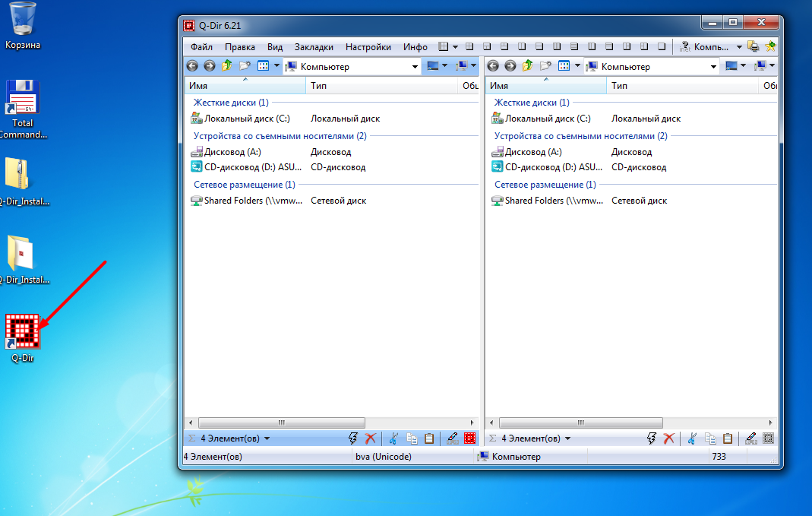Go forward in the left pane
The width and height of the screenshot is (812, 516).
209,66
